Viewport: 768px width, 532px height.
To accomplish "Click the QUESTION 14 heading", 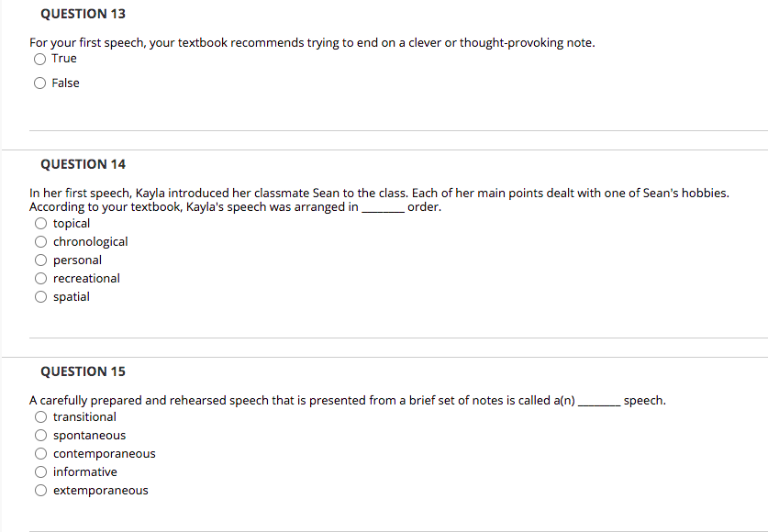I will pyautogui.click(x=83, y=163).
